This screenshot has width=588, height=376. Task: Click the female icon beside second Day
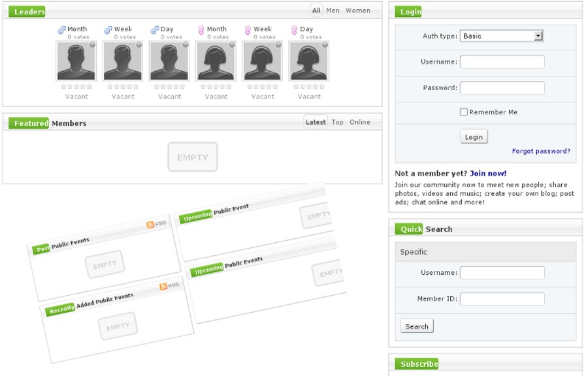(x=294, y=30)
